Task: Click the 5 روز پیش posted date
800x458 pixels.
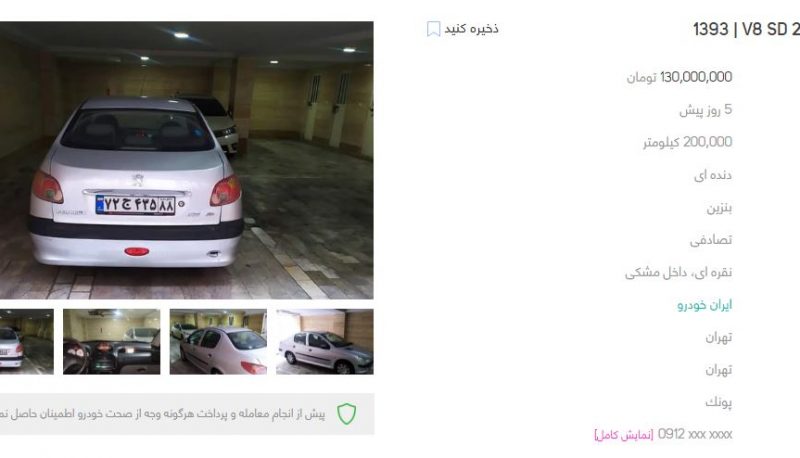Action: pos(706,110)
